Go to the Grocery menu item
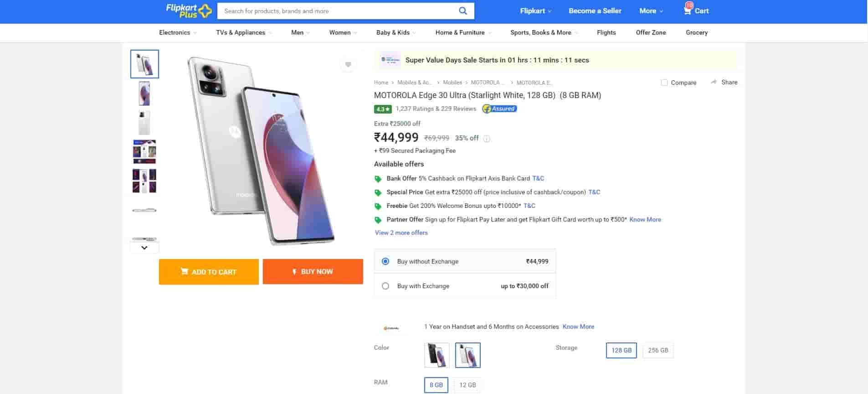This screenshot has width=868, height=394. click(696, 32)
